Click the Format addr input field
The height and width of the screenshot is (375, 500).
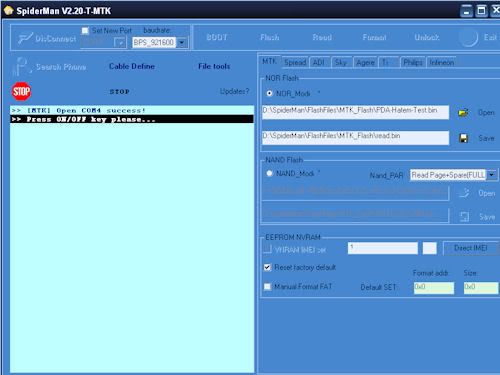(x=434, y=288)
